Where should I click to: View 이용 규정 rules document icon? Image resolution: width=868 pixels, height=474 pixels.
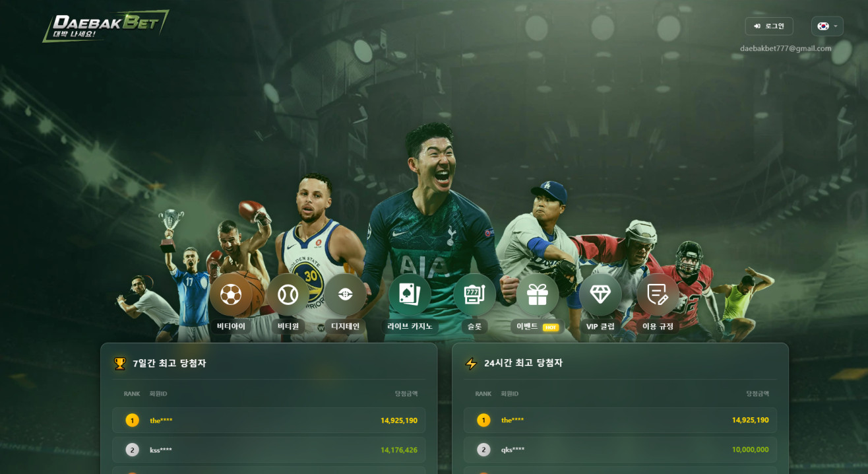[x=658, y=294]
